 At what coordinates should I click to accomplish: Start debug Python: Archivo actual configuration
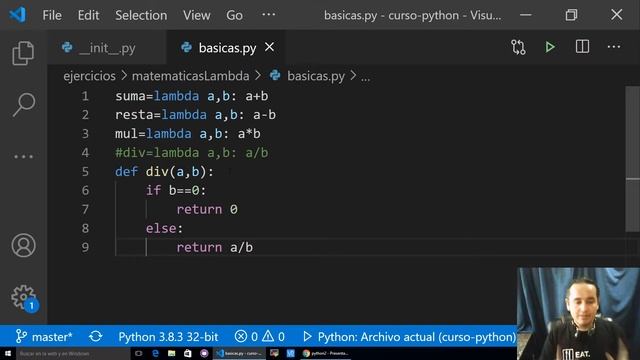pyautogui.click(x=409, y=337)
